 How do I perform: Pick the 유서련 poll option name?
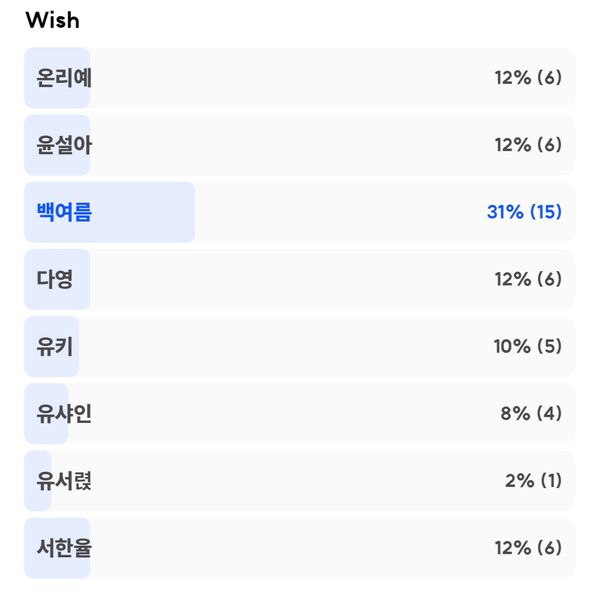[64, 481]
